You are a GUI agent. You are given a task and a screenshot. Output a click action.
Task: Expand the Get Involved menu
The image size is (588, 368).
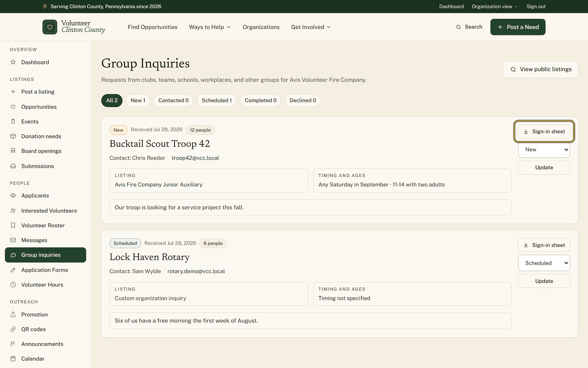[x=311, y=27]
